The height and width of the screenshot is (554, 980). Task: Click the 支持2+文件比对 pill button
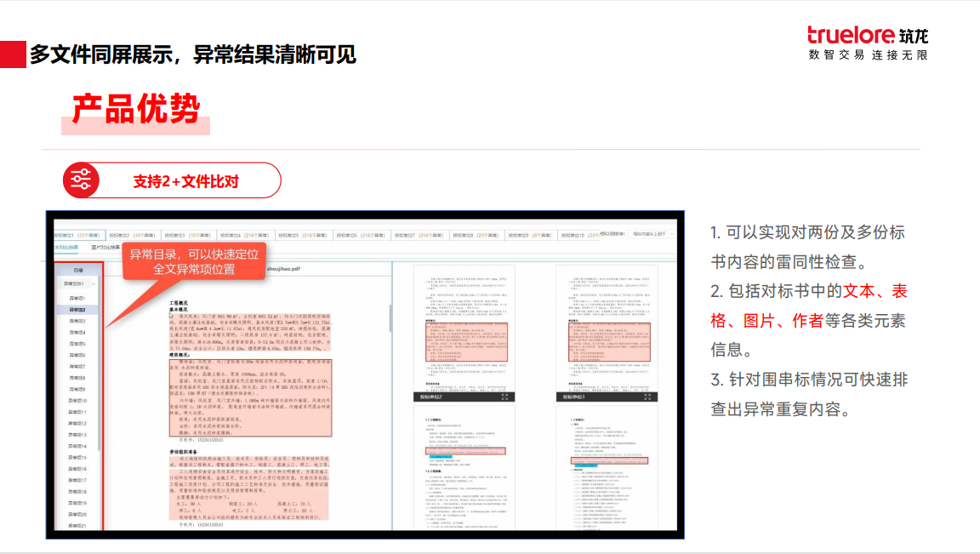(x=172, y=180)
